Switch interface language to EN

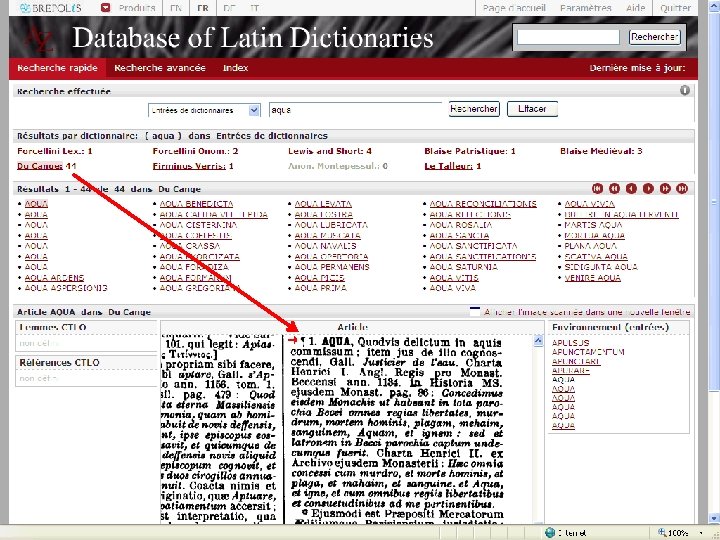pyautogui.click(x=176, y=8)
